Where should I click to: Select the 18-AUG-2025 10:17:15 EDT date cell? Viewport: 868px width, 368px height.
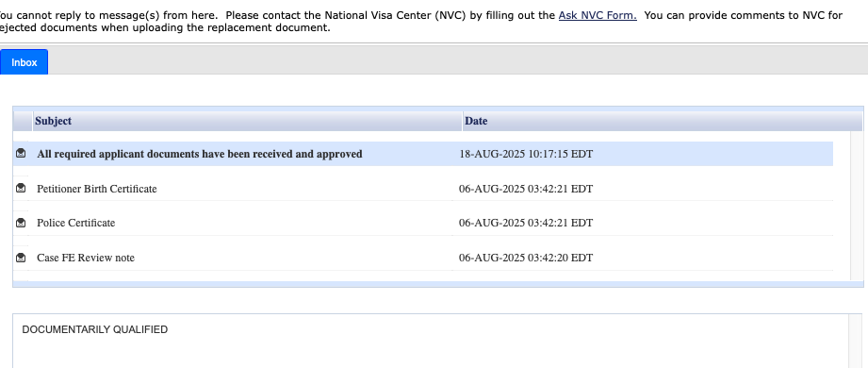(x=526, y=154)
